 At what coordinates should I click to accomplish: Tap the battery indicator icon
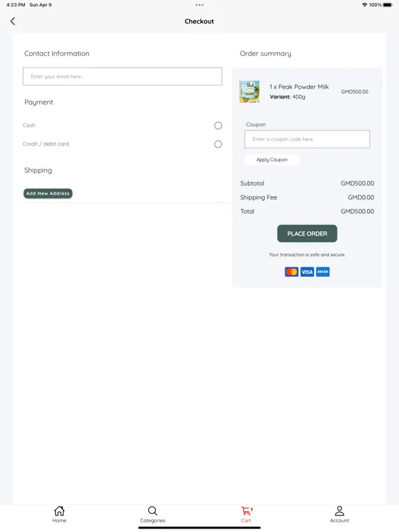click(x=387, y=5)
